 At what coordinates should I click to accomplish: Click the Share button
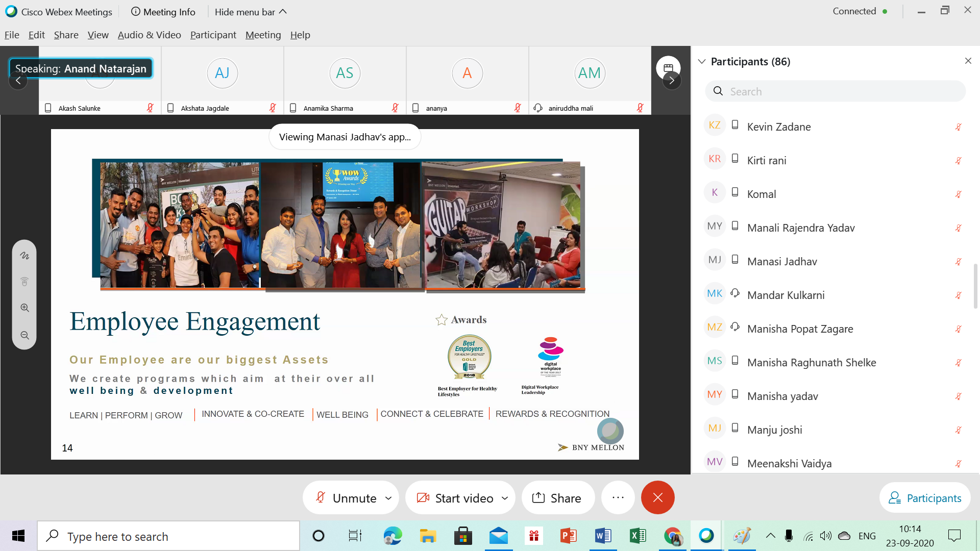click(x=557, y=498)
